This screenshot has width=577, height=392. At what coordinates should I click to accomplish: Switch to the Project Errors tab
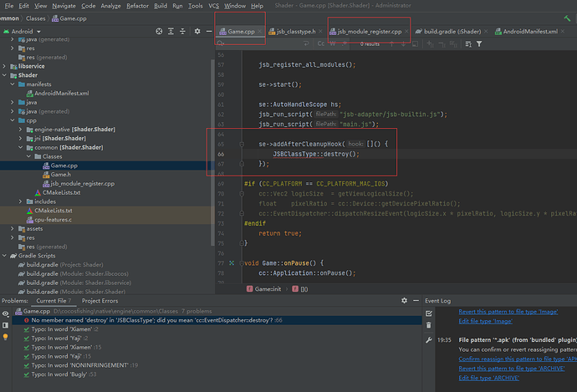100,299
